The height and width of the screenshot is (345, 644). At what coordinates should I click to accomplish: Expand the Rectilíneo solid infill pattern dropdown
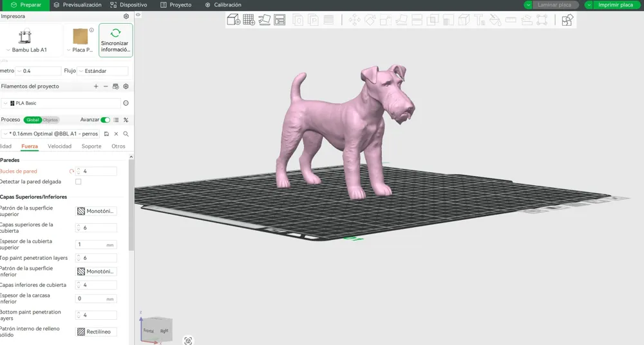pos(97,332)
